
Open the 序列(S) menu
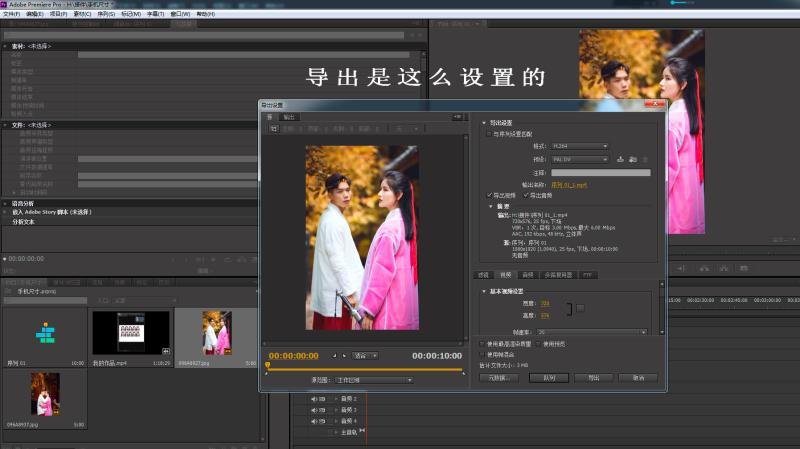pos(106,14)
